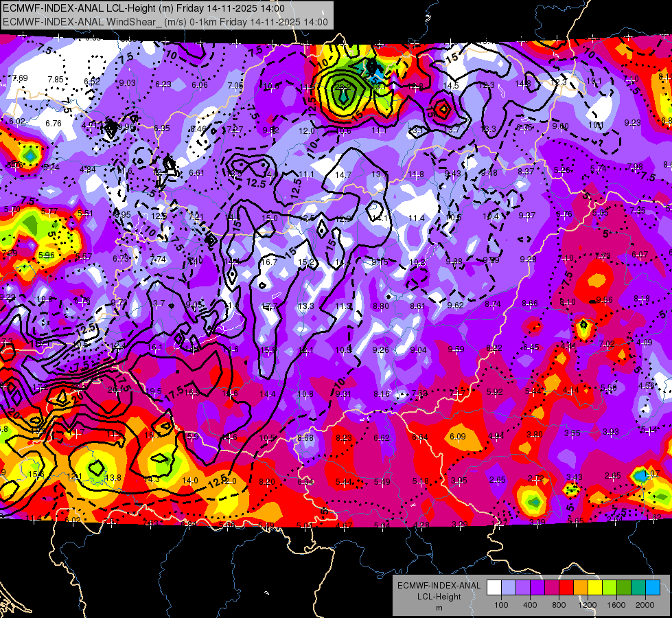Select the sky-blue swatch above 2000

tap(653, 587)
